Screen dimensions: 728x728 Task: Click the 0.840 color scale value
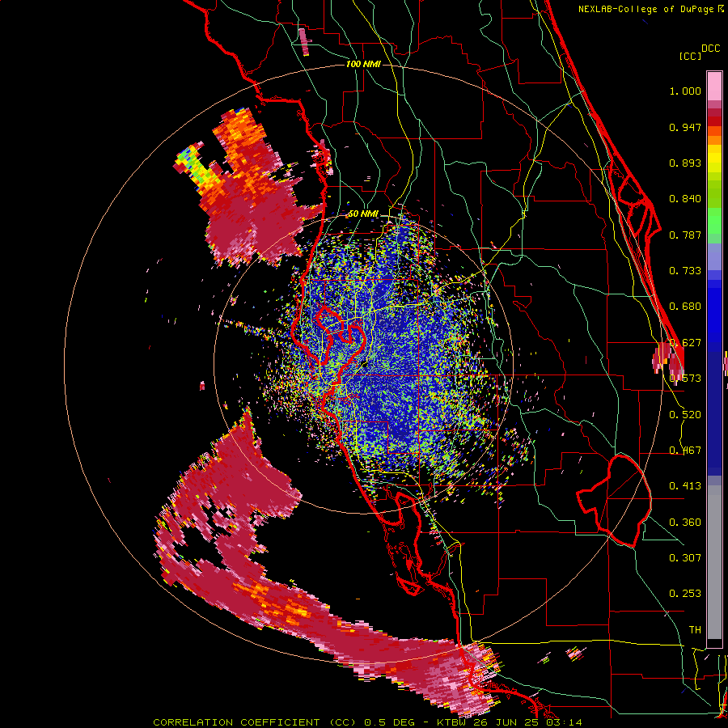685,199
